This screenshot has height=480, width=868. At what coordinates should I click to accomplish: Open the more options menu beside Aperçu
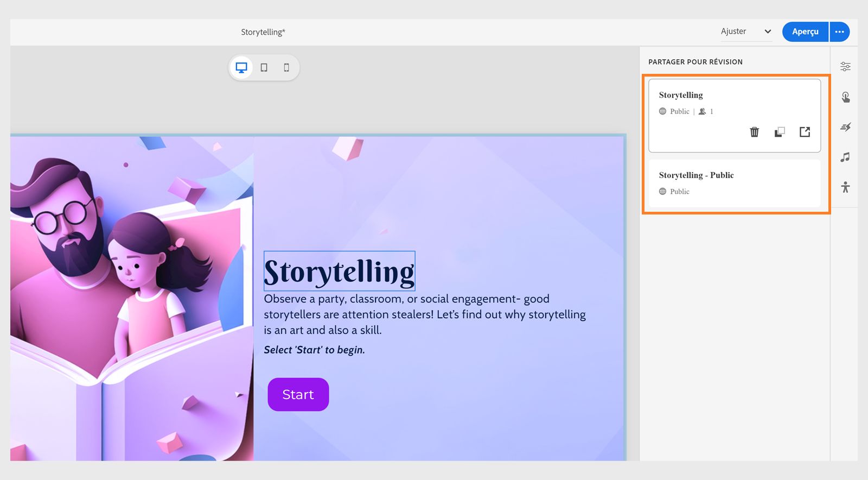pos(840,31)
